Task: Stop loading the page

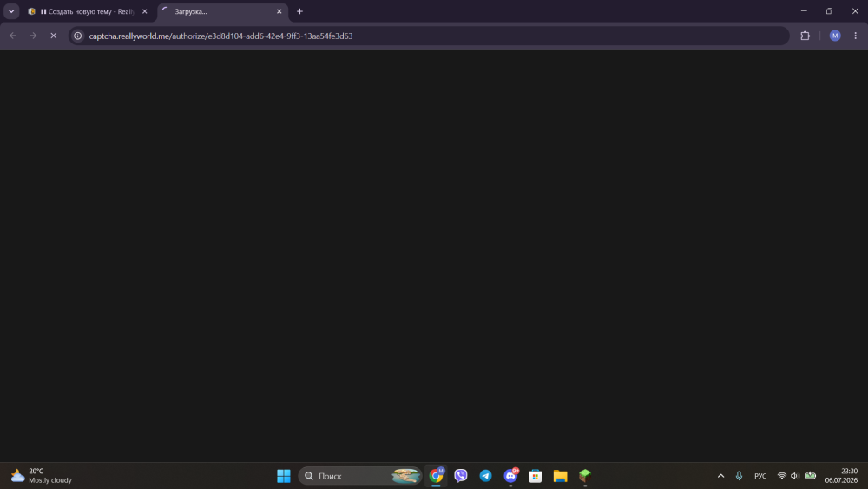Action: coord(53,36)
